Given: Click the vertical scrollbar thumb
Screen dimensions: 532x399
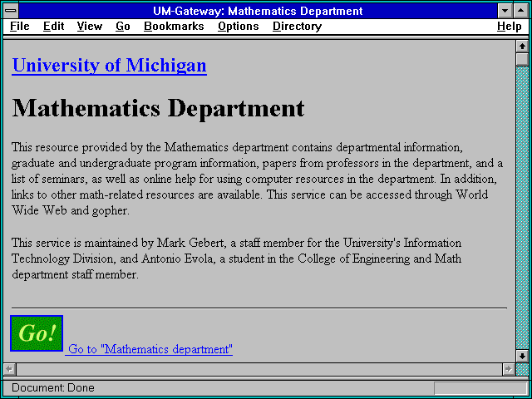Looking at the screenshot, I should coord(522,59).
